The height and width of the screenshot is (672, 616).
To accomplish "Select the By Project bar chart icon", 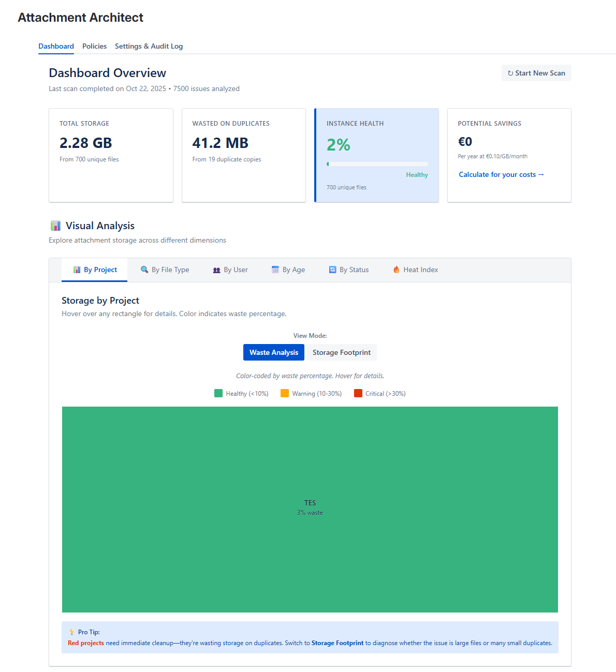I will click(x=76, y=270).
